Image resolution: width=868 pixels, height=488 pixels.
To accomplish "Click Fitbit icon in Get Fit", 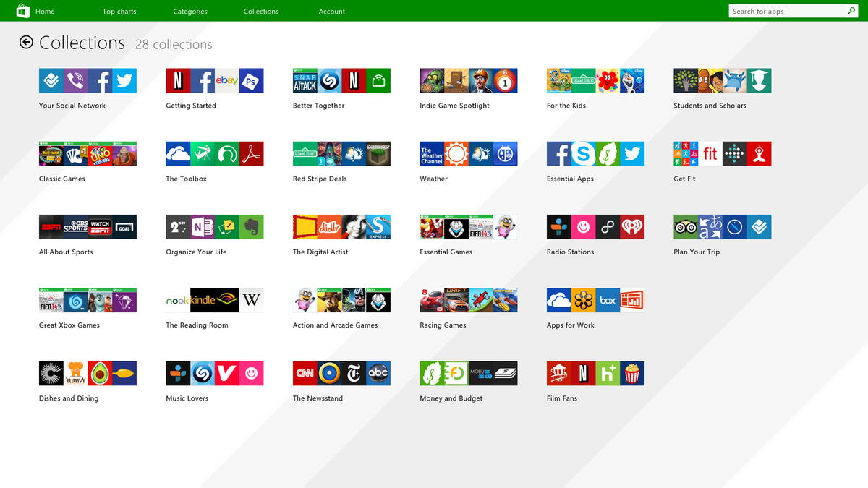I will tap(735, 154).
